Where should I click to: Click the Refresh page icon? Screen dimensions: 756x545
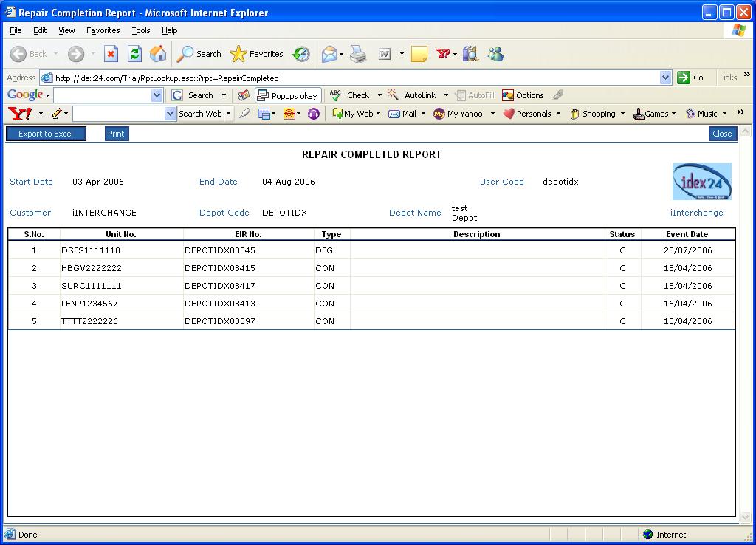tap(134, 54)
